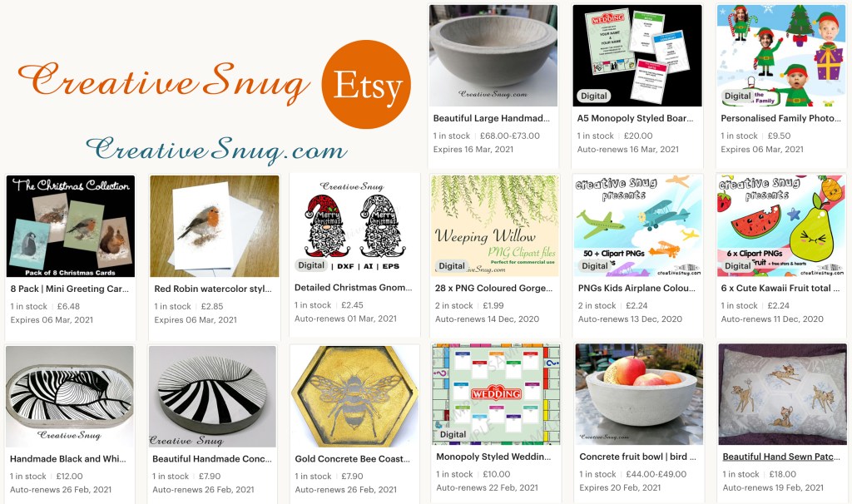Viewport: 852px width, 504px height.
Task: Open Personalised Family Photo listing title
Action: point(780,118)
